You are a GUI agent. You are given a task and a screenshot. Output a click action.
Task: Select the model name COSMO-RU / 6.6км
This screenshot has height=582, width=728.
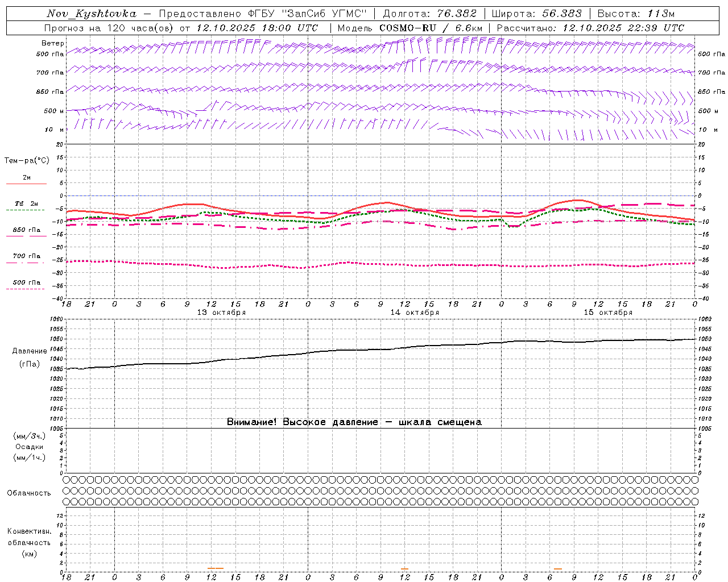click(431, 28)
